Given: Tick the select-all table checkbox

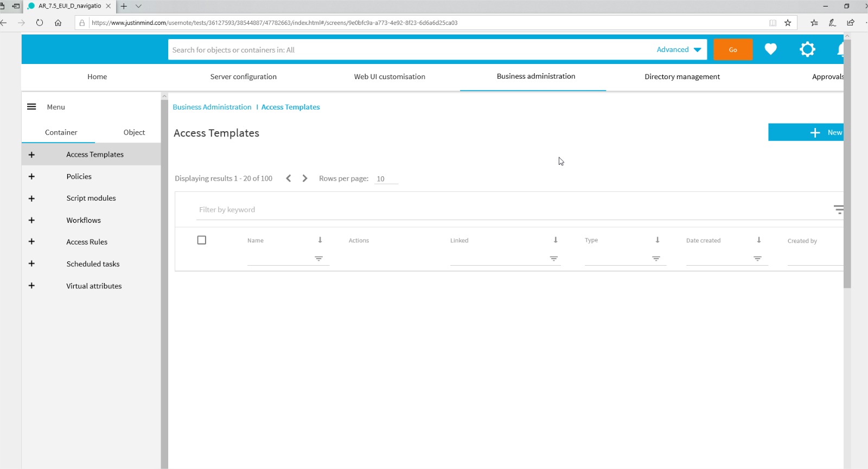Looking at the screenshot, I should tap(202, 240).
